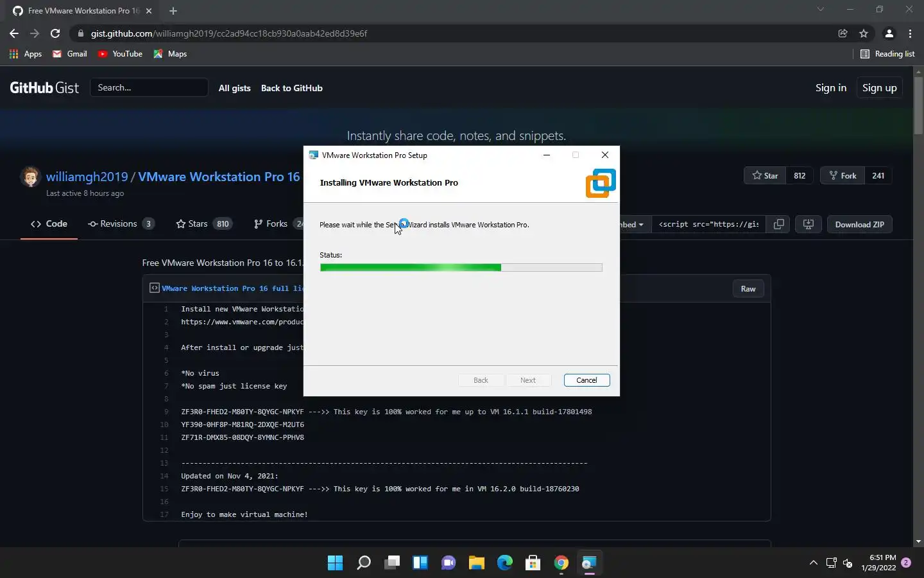924x578 pixels.
Task: Share this page from address bar
Action: 843,33
